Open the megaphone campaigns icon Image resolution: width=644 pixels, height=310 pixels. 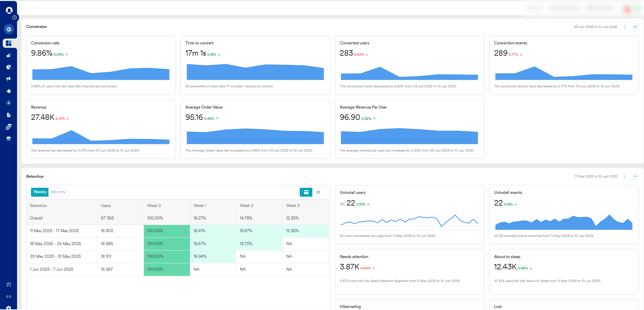point(9,79)
